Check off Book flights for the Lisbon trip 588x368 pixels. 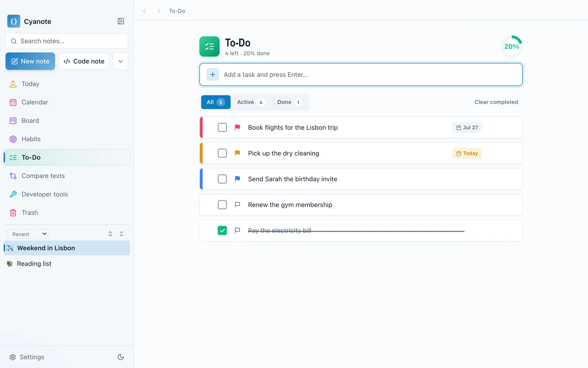[x=222, y=128]
